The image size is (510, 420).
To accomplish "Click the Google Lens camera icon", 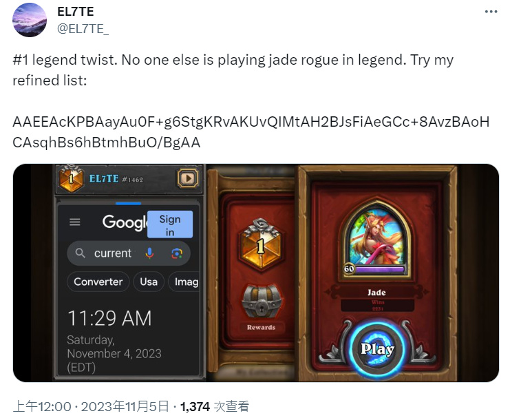I will (177, 253).
